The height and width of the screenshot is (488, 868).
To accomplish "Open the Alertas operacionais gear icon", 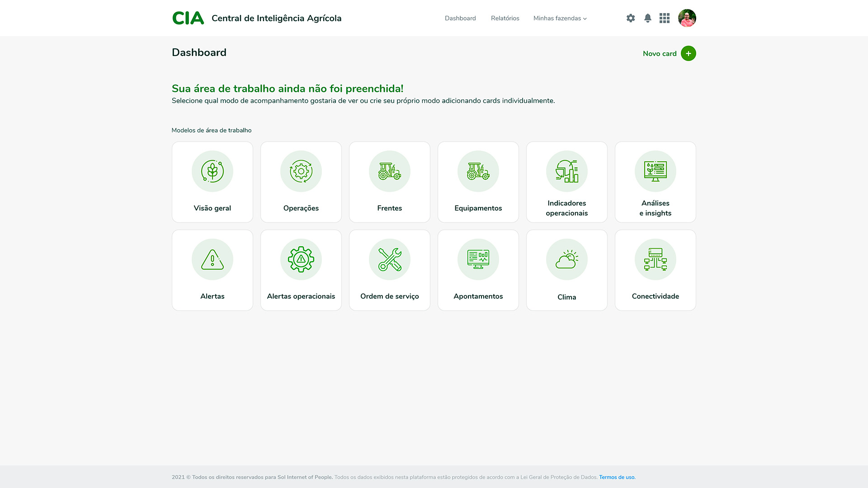I will pyautogui.click(x=301, y=259).
